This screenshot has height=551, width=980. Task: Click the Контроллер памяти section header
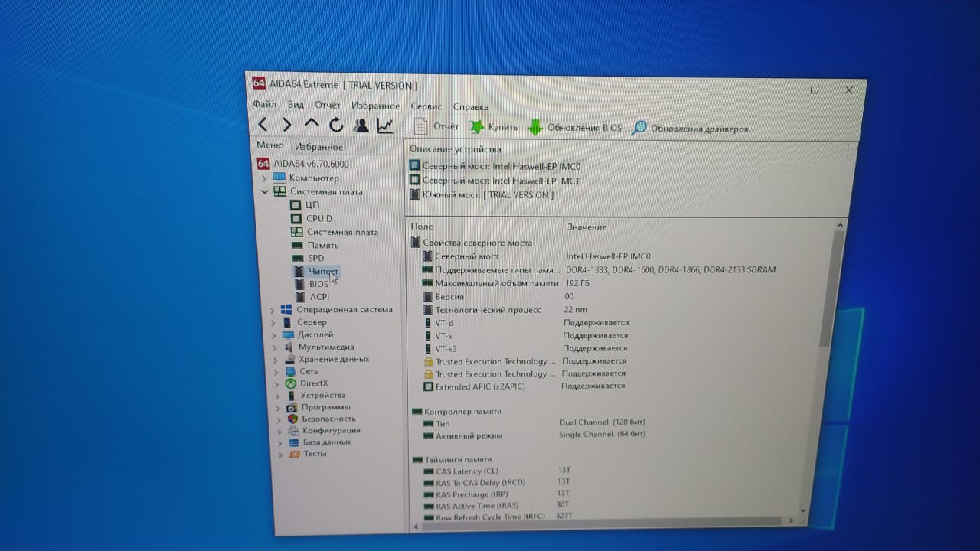click(x=457, y=411)
